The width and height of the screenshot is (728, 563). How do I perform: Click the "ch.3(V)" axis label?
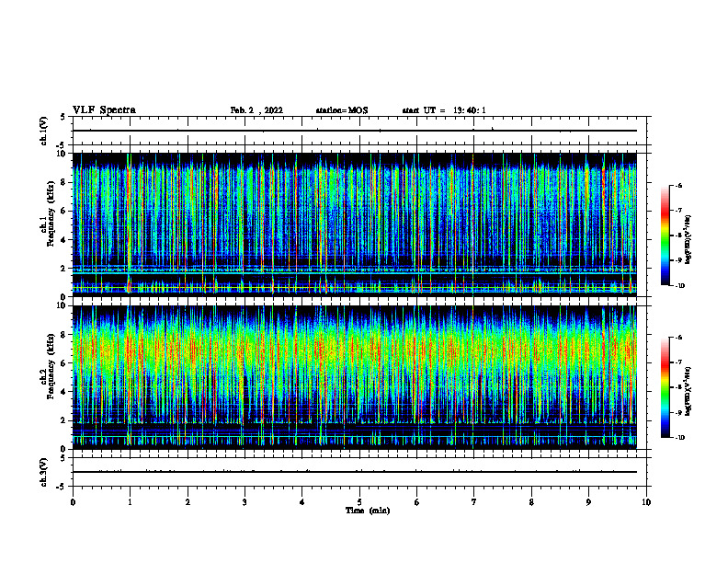43,472
